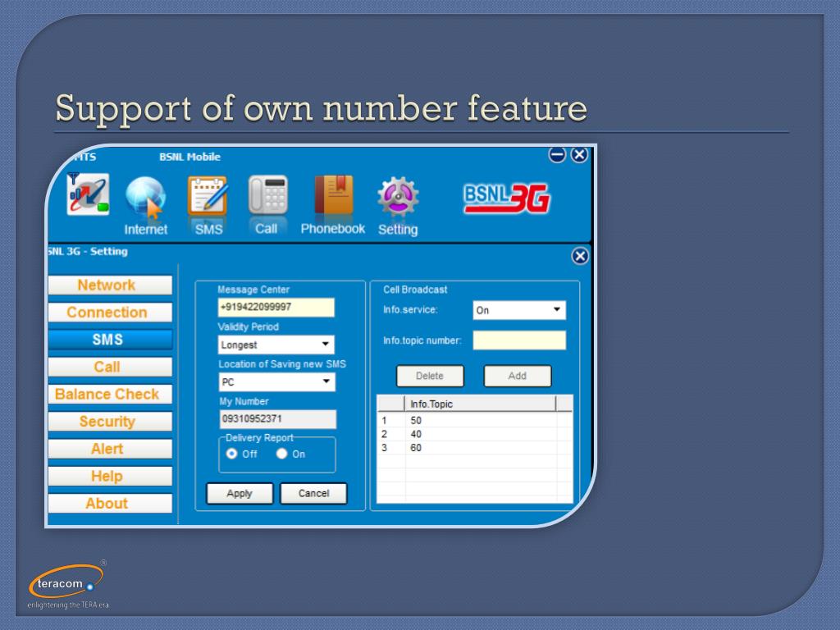Click the Setting label under the gear
Image resolution: width=840 pixels, height=630 pixels.
click(x=398, y=230)
